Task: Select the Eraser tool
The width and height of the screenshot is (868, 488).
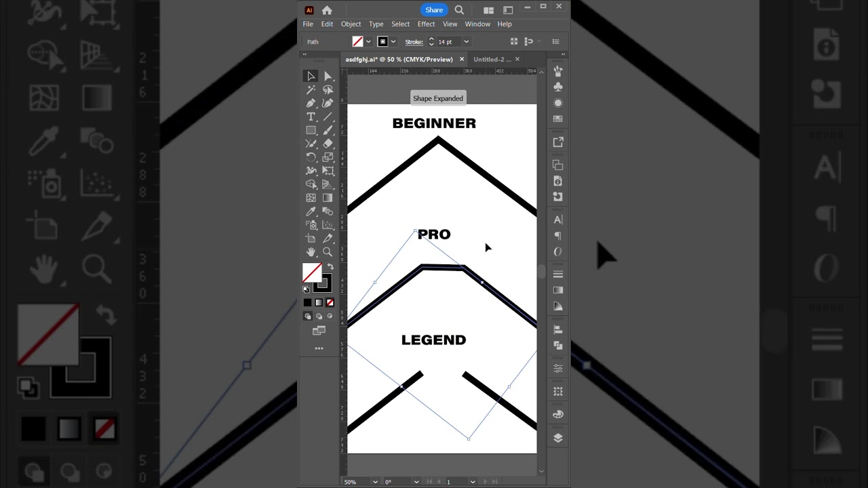Action: coord(328,144)
